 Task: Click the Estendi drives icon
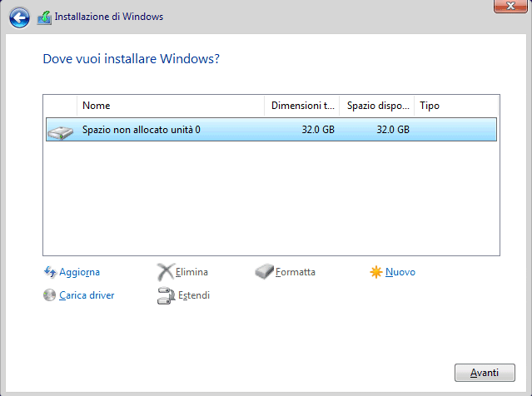(x=167, y=295)
